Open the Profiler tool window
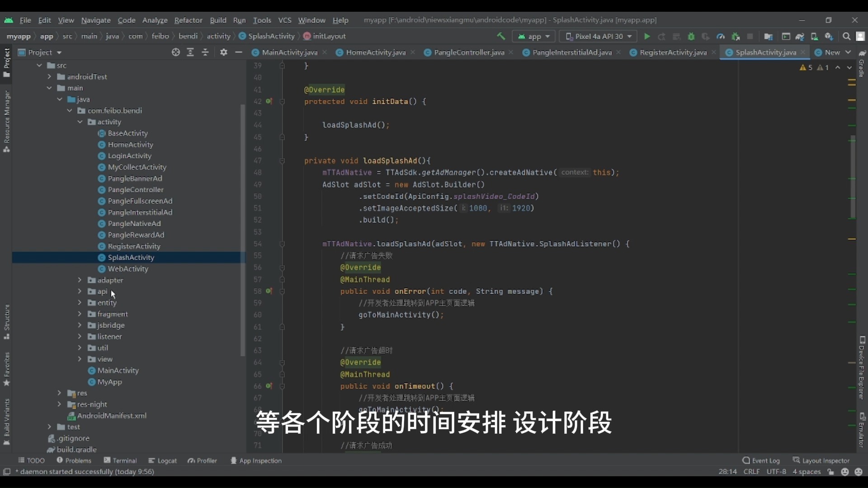This screenshot has width=868, height=488. [203, 460]
